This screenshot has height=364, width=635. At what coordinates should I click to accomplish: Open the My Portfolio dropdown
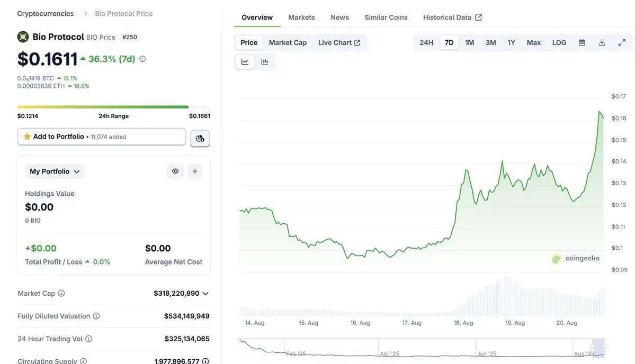point(55,171)
